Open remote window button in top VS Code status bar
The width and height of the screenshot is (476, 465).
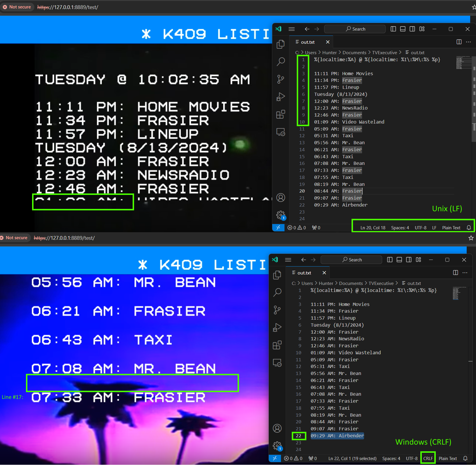[x=278, y=228]
